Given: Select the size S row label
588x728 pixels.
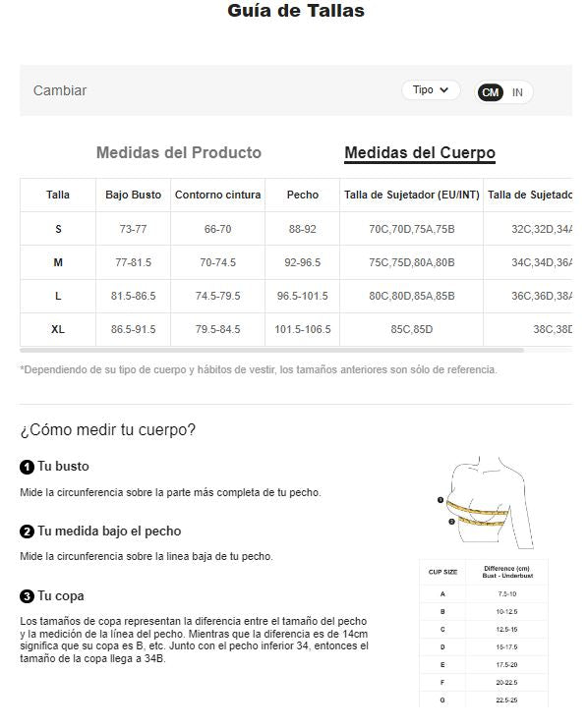Looking at the screenshot, I should [58, 229].
